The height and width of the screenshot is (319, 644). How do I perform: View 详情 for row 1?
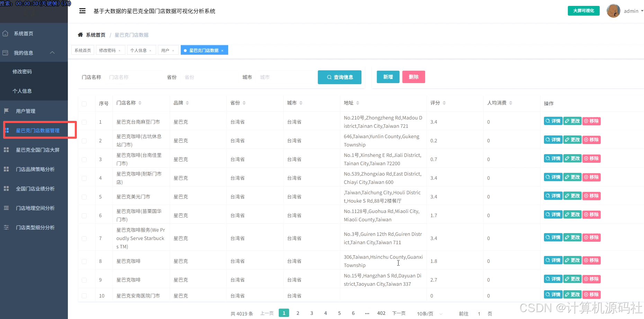click(553, 121)
